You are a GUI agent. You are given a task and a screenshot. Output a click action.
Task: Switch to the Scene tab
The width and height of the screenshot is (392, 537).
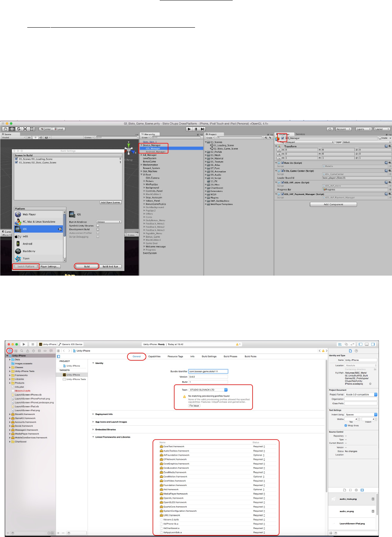tap(7, 134)
